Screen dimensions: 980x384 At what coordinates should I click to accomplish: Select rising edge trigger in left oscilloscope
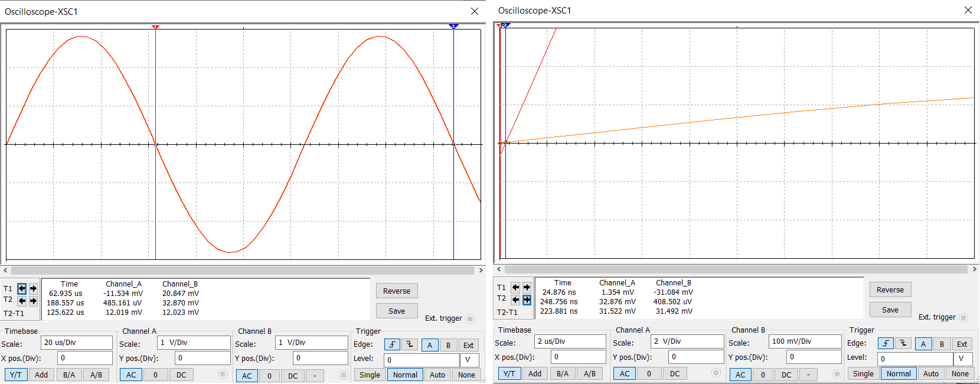coord(392,345)
